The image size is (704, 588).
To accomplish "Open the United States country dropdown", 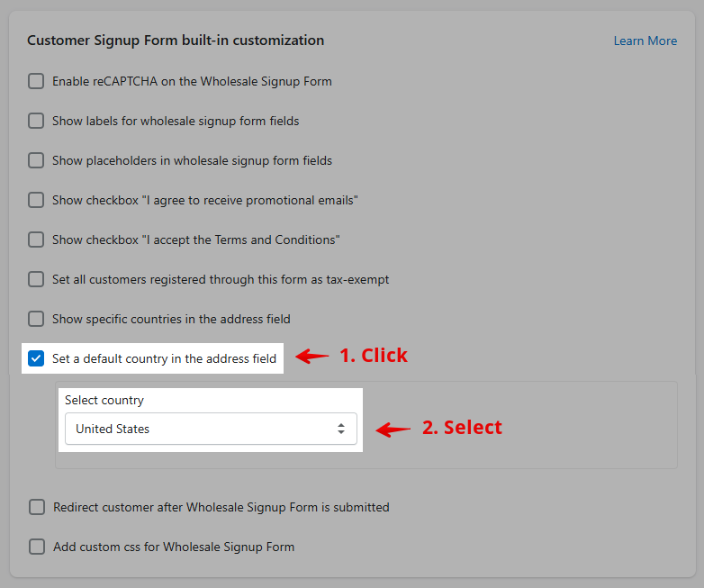I will (x=211, y=429).
